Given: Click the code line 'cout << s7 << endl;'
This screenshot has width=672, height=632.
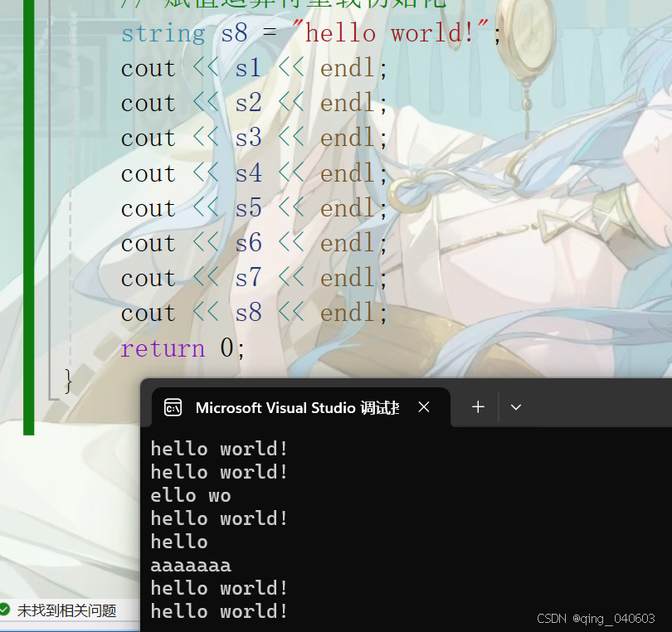Looking at the screenshot, I should click(x=254, y=278).
